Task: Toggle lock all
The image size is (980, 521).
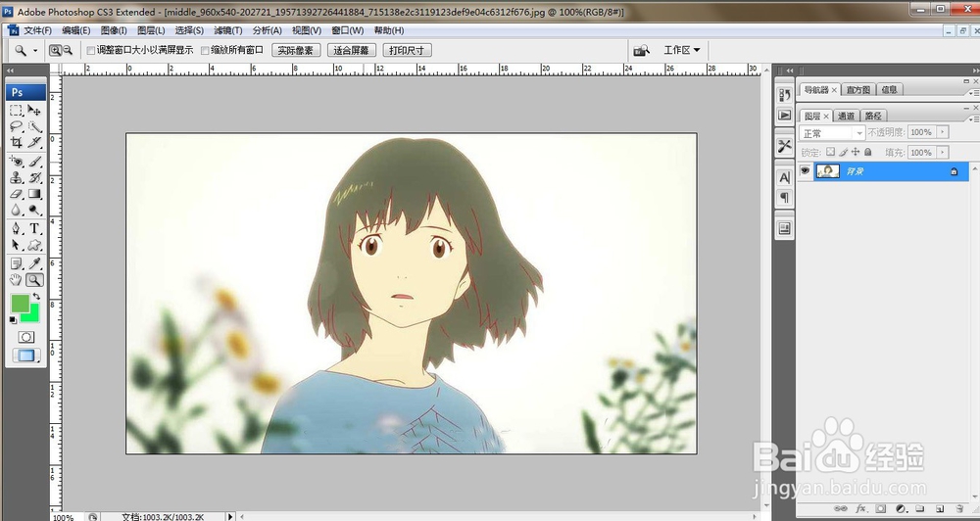Action: click(x=867, y=152)
